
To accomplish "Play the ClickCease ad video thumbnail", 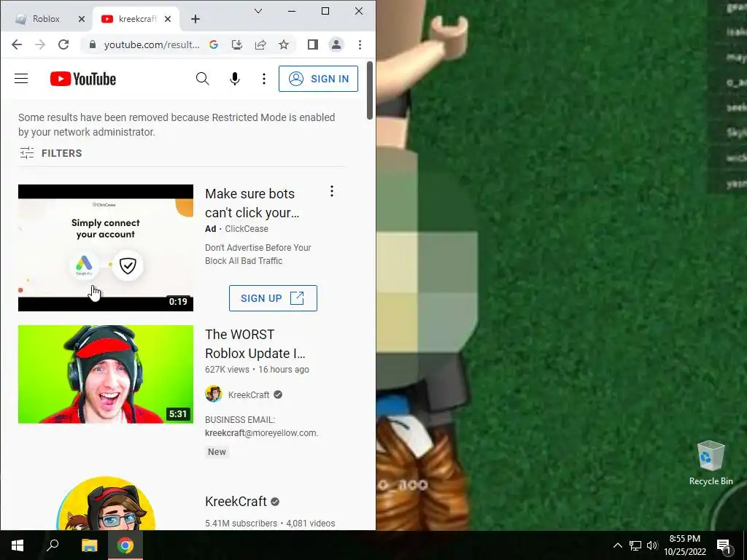I will coord(106,248).
